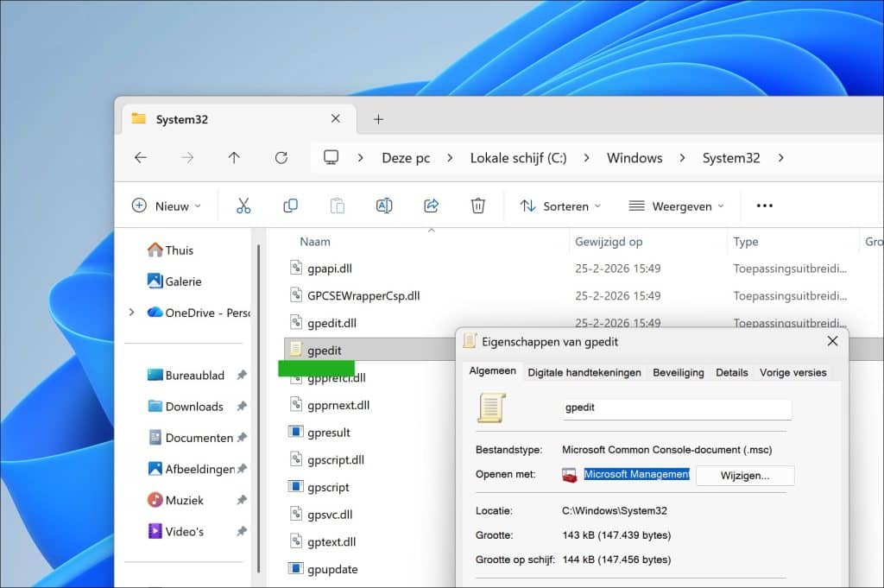Image resolution: width=884 pixels, height=588 pixels.
Task: Open the Sorteren dropdown
Action: [x=560, y=206]
